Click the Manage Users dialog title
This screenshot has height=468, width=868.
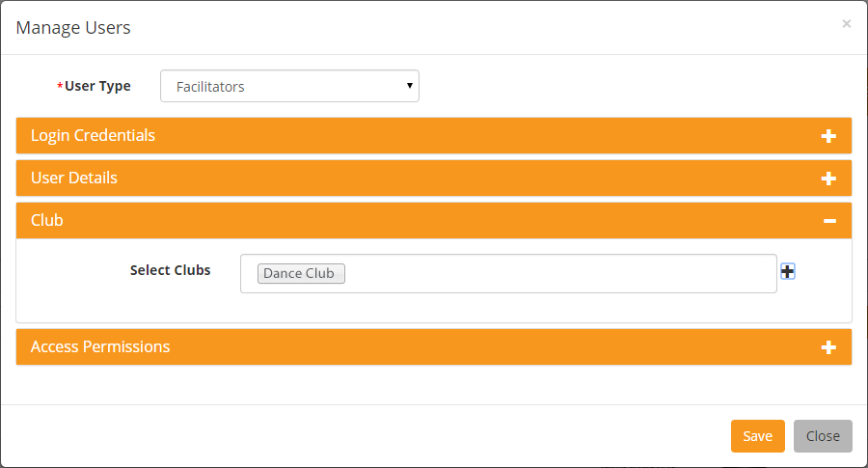point(73,28)
